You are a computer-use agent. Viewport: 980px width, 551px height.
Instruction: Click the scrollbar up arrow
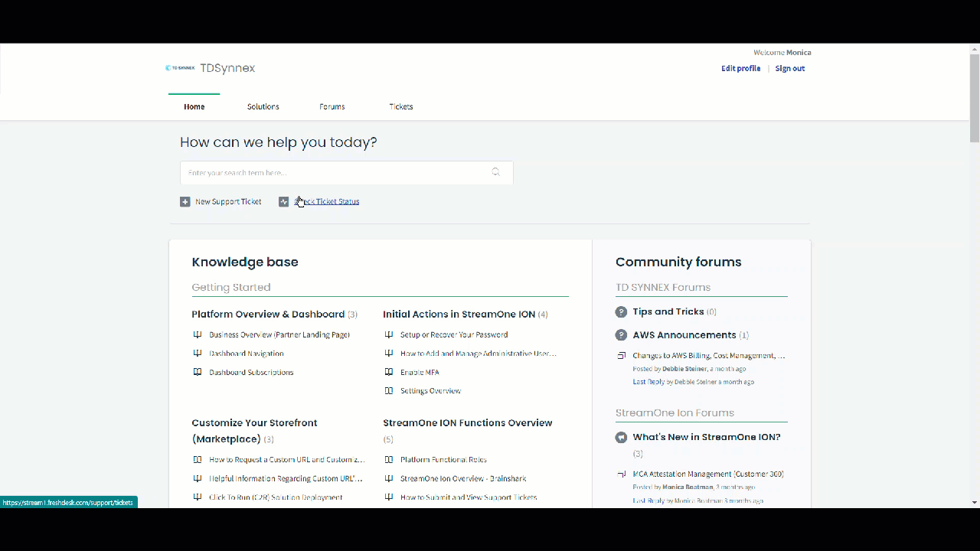[x=975, y=49]
